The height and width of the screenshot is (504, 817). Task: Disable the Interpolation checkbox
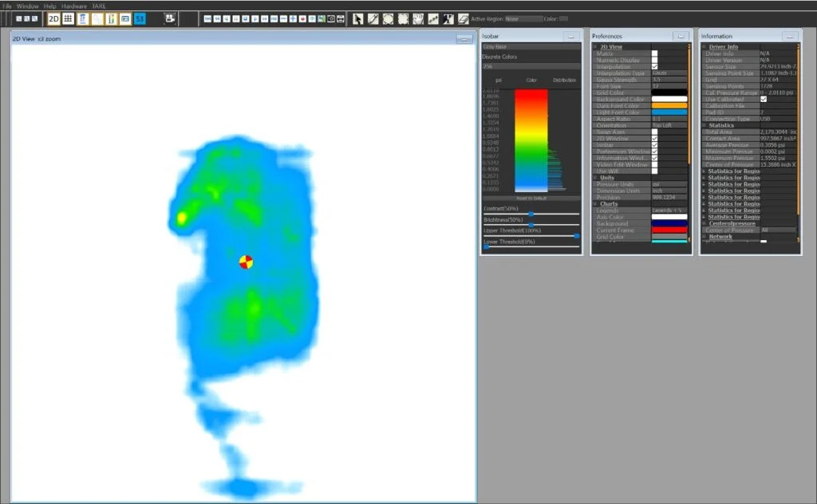coord(654,67)
